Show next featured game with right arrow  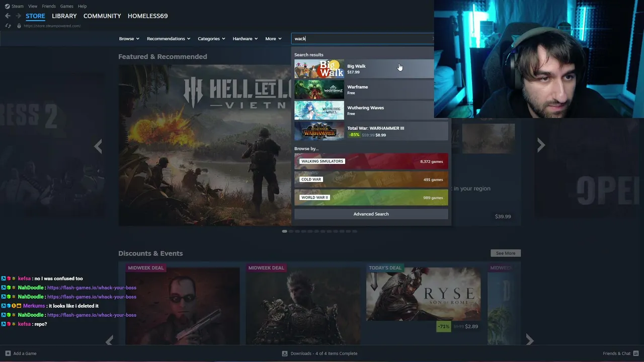tap(541, 145)
